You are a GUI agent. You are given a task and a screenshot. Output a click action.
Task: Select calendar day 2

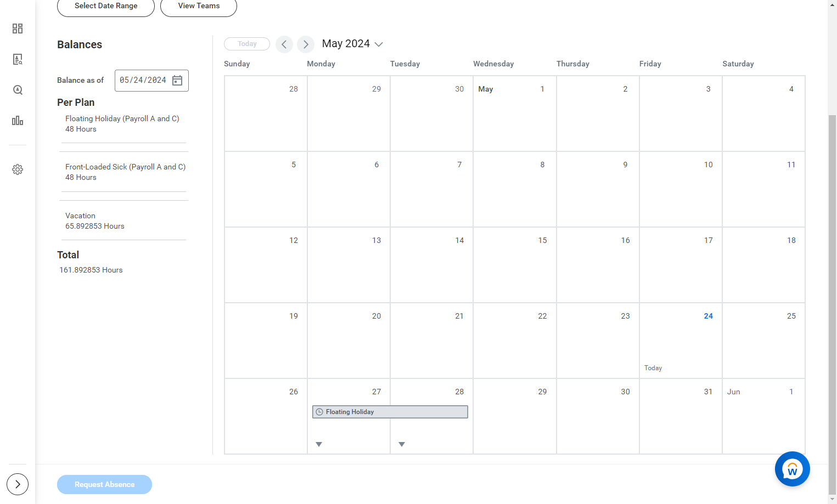[x=598, y=114]
